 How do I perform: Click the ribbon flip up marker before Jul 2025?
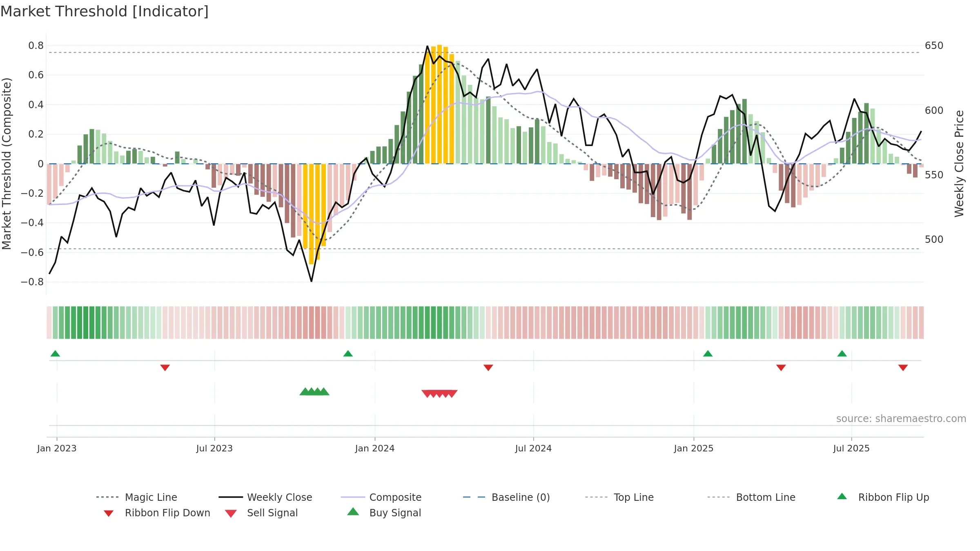click(842, 353)
